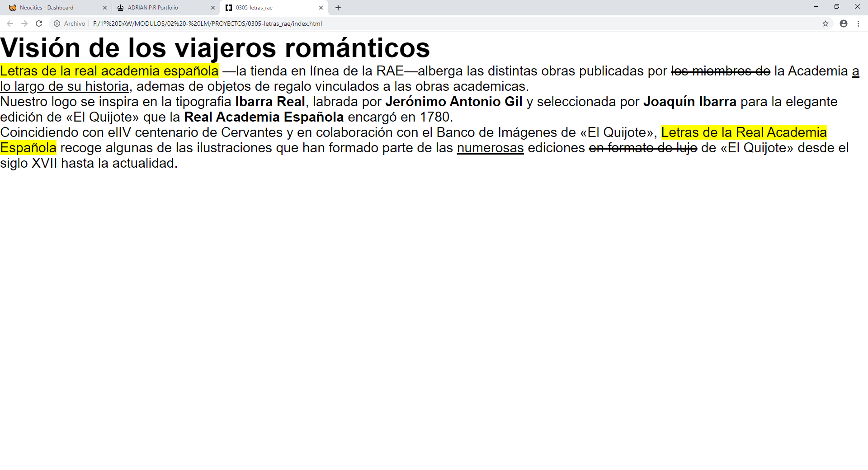Click the 0305-letras_rae tab favicon
The width and height of the screenshot is (868, 470).
pyautogui.click(x=229, y=8)
